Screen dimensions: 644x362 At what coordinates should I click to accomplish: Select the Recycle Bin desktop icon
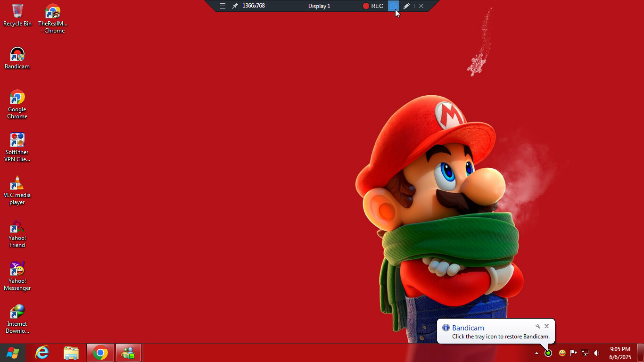pos(17,15)
